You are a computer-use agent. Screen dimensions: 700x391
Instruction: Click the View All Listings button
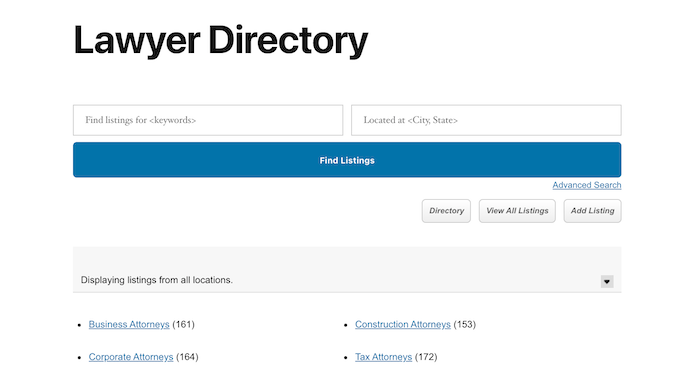517,211
